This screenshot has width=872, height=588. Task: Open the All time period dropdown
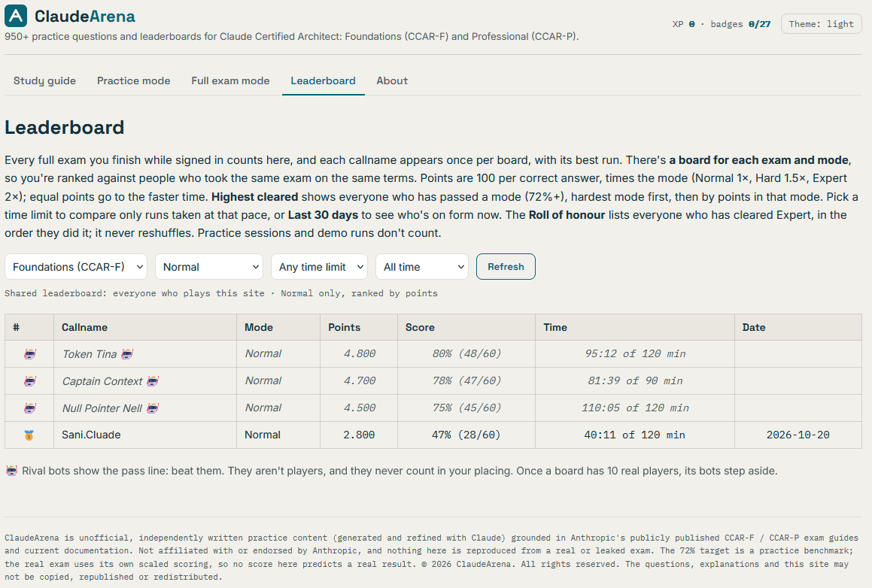tap(422, 267)
